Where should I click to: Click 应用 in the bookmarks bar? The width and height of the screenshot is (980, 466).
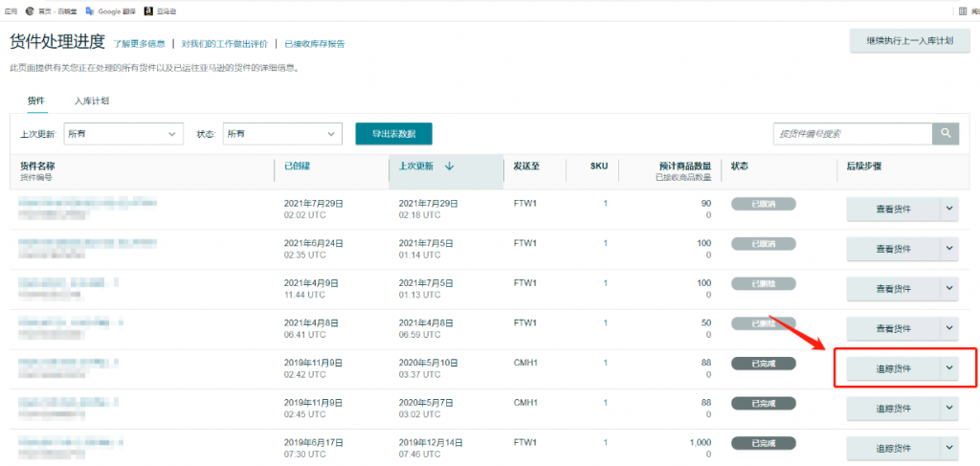11,11
